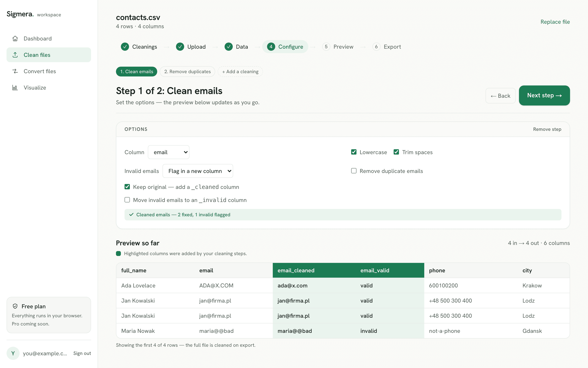This screenshot has width=588, height=368.
Task: Click the Maria Nowak name cell
Action: 156,331
